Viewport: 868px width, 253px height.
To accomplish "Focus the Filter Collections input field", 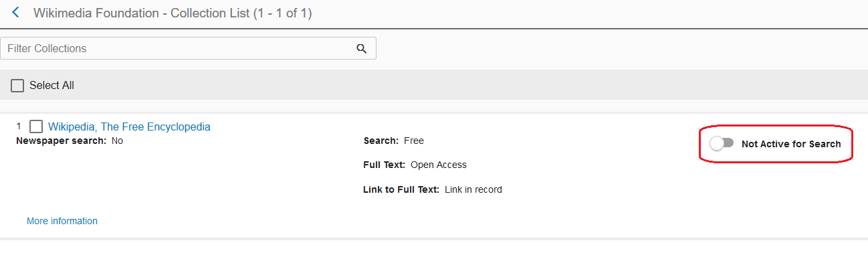I will [x=188, y=48].
